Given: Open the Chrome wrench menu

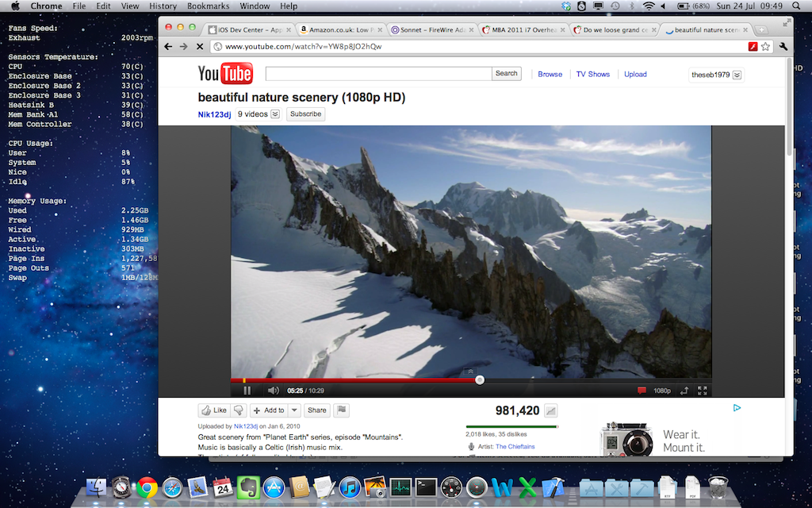Looking at the screenshot, I should pyautogui.click(x=783, y=47).
